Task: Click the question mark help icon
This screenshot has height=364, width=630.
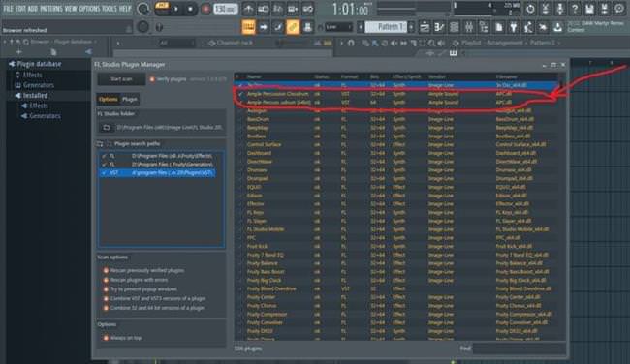Action: [575, 9]
